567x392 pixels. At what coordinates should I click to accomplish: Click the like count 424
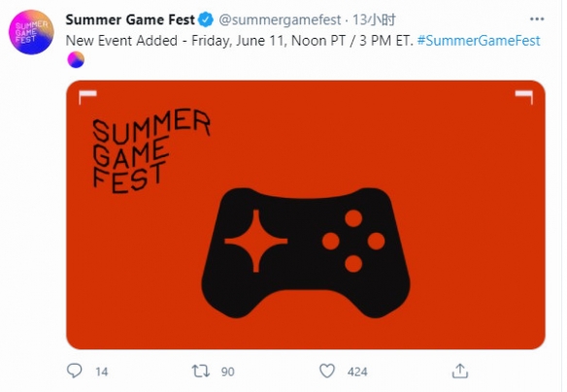[x=357, y=372]
